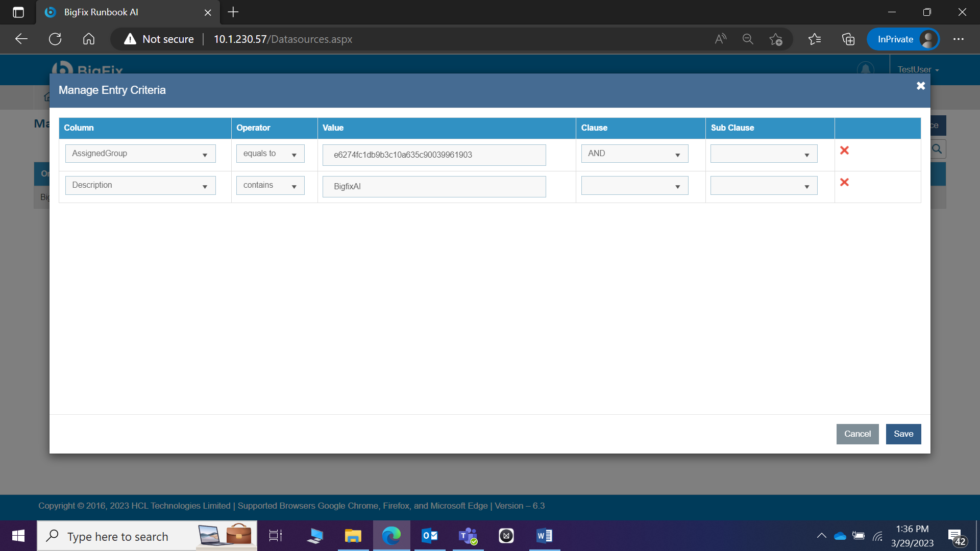Click the BigfixAI value field

[x=434, y=187]
